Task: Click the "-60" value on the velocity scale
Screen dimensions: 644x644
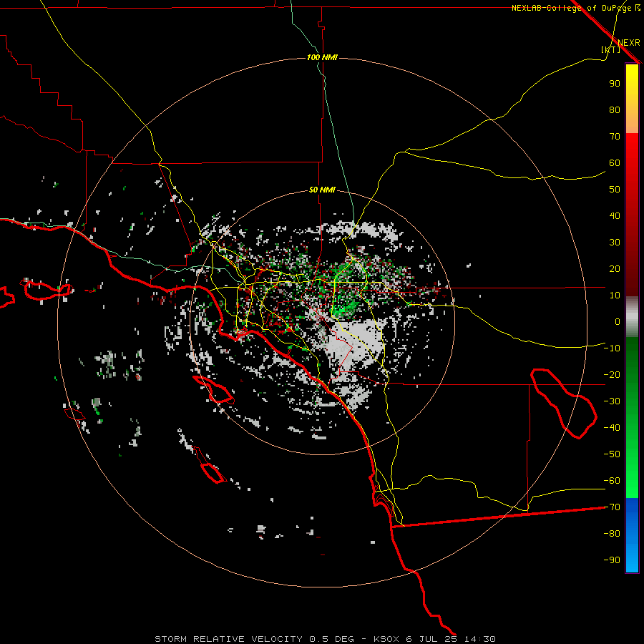Action: click(612, 481)
